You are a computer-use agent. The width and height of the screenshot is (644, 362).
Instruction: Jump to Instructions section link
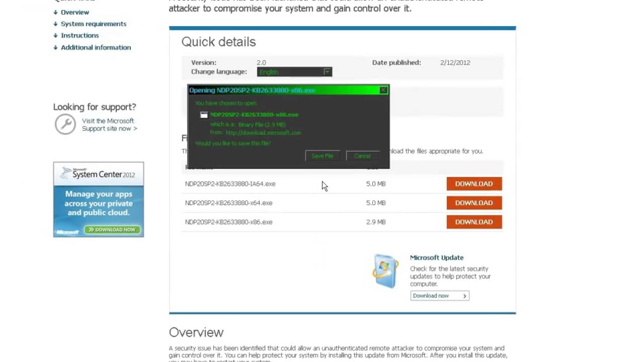pyautogui.click(x=79, y=35)
